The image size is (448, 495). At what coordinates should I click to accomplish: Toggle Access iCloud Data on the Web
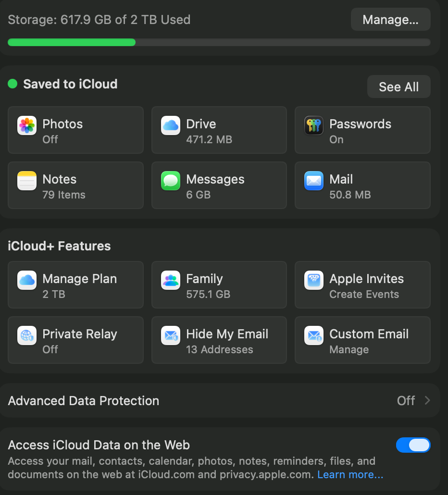[x=413, y=445]
